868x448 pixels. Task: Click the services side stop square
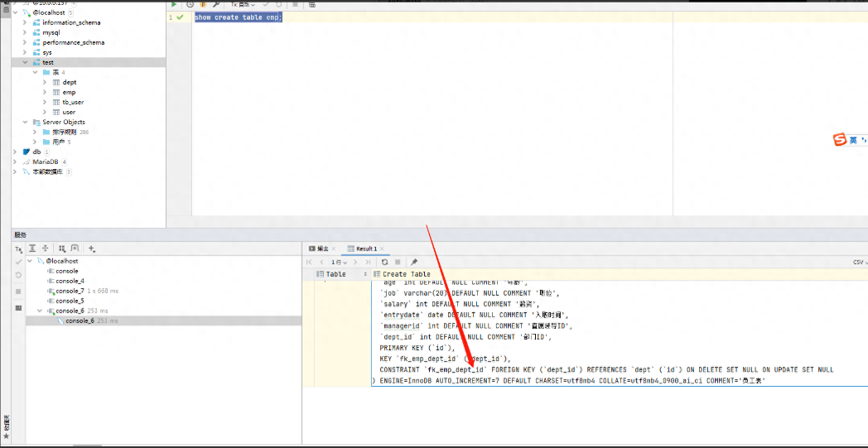pyautogui.click(x=18, y=291)
